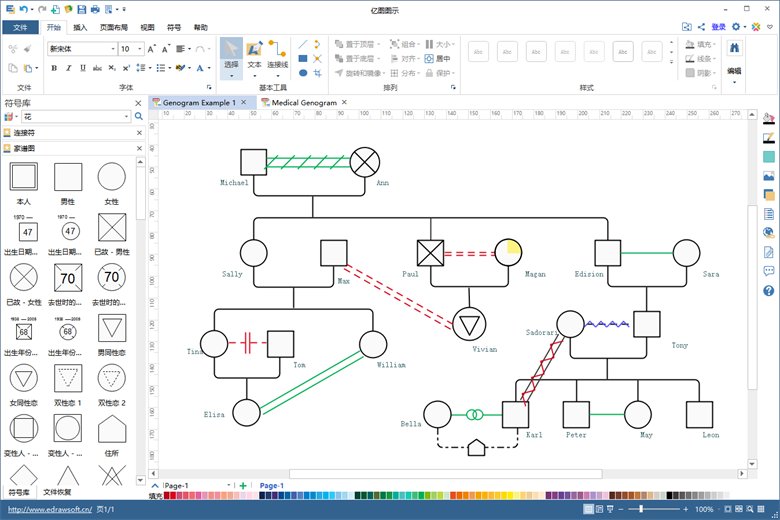Click the symbol library search magnifier
The image size is (780, 520).
(139, 116)
